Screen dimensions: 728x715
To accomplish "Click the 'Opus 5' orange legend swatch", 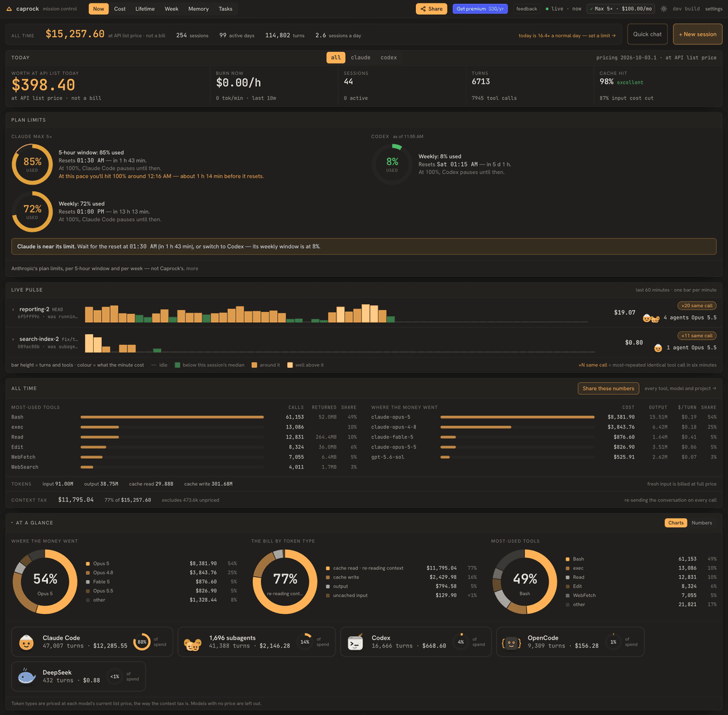I will point(88,563).
